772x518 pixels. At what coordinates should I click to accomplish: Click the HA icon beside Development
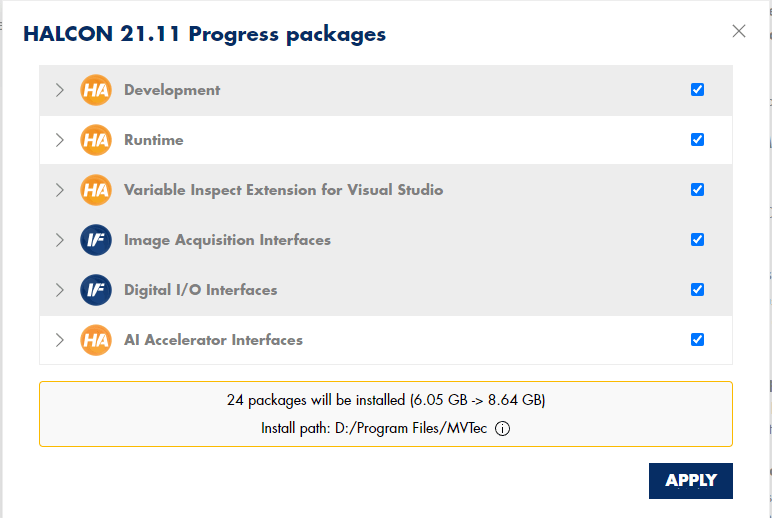pos(96,90)
